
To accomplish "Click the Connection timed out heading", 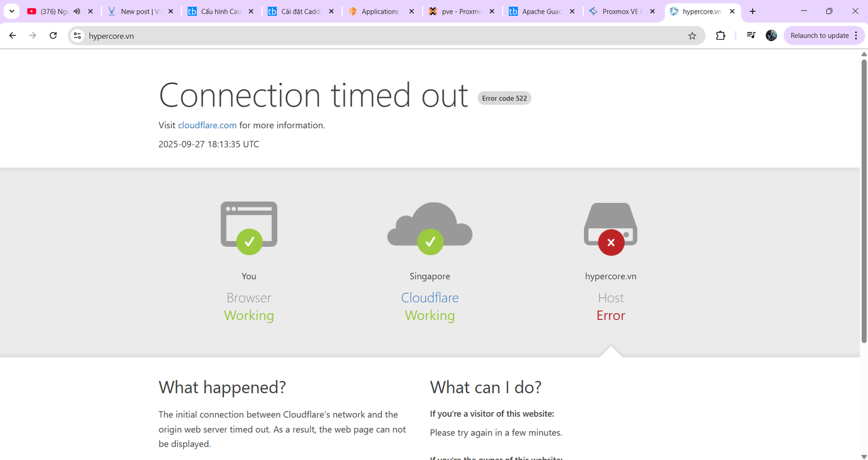I will [x=314, y=95].
